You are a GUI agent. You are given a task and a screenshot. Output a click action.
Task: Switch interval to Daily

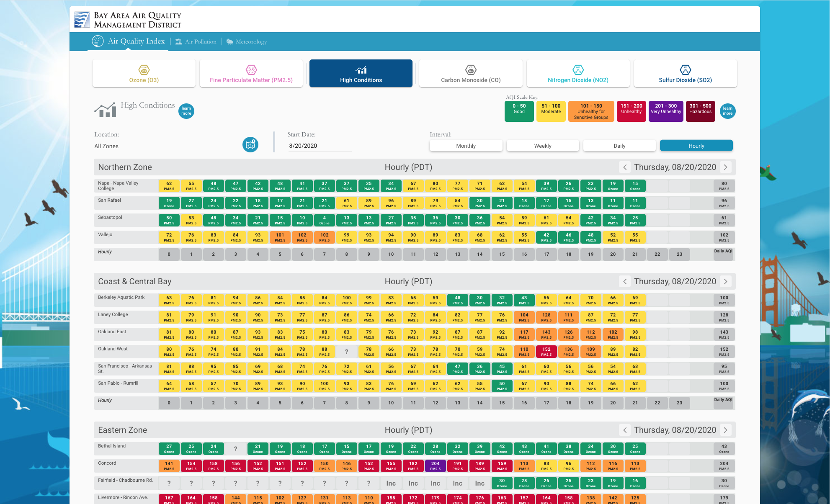click(x=619, y=146)
